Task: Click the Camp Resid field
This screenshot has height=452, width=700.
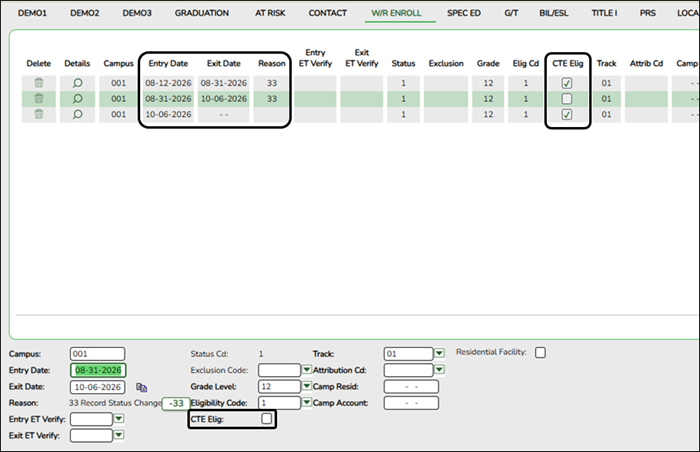Action: click(411, 386)
